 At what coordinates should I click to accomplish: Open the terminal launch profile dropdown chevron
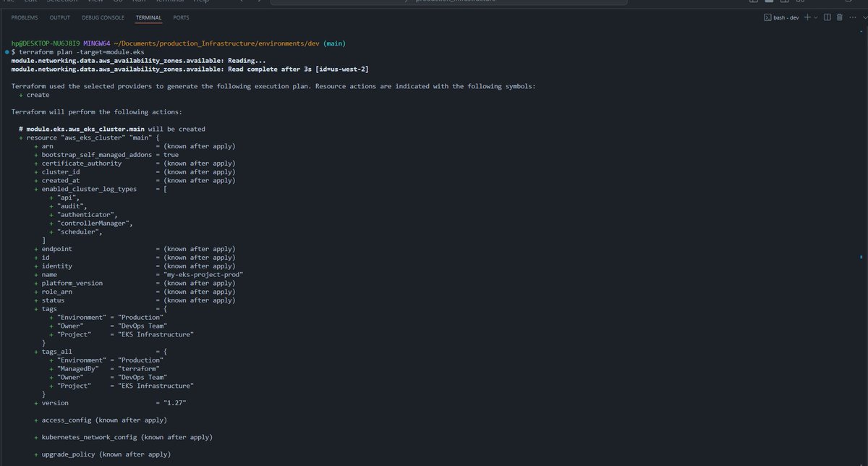tap(816, 17)
